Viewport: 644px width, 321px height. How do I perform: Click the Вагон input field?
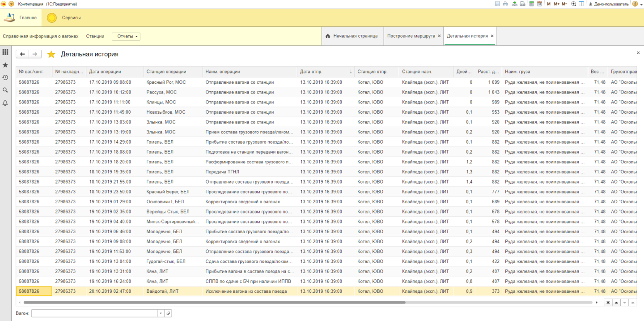[94, 313]
